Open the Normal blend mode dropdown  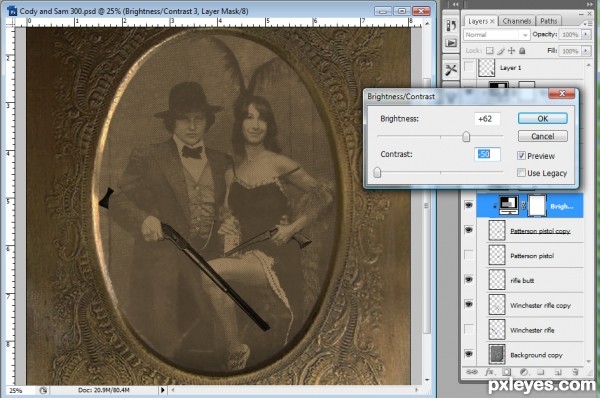497,35
